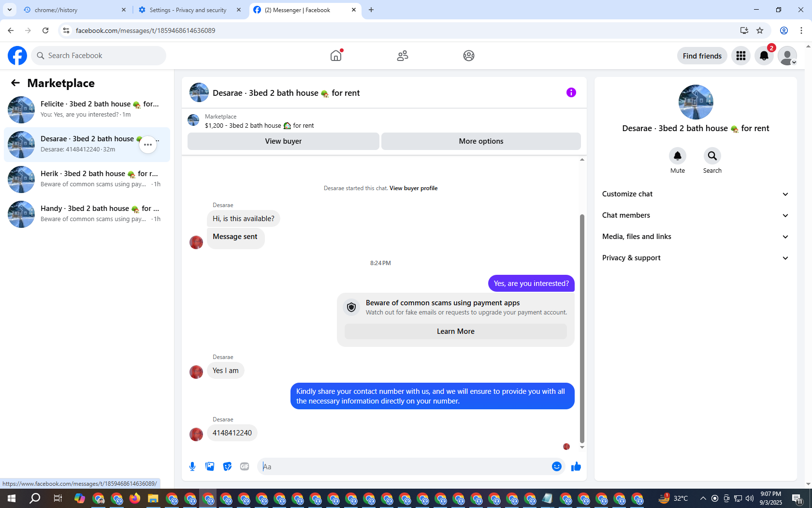812x508 pixels.
Task: Choose a sticker icon in composer
Action: (x=227, y=466)
